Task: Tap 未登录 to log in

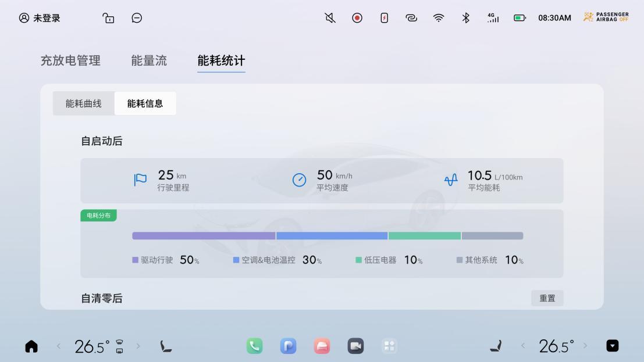Action: click(40, 18)
